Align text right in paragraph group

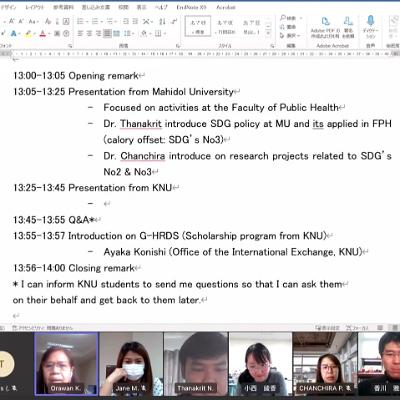[98, 33]
